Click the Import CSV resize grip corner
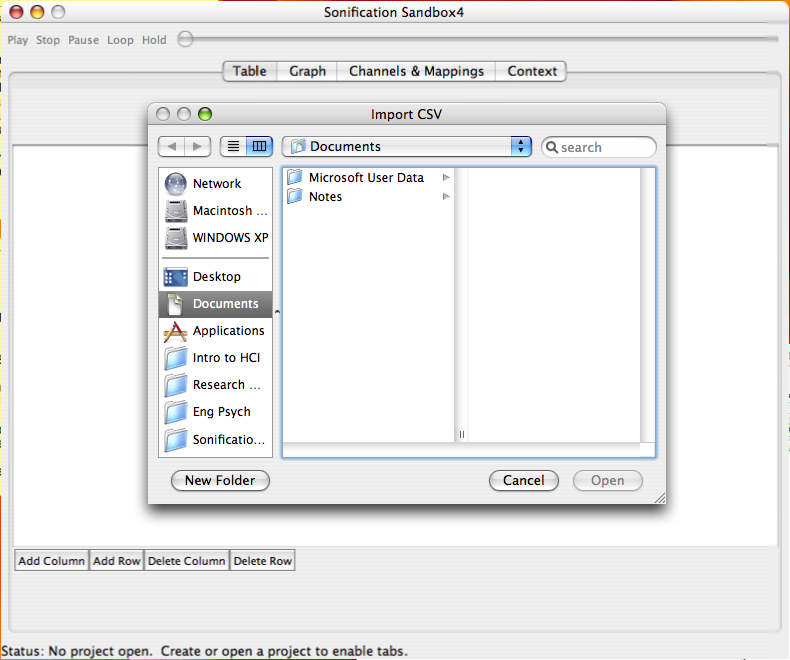The height and width of the screenshot is (660, 790). tap(660, 498)
